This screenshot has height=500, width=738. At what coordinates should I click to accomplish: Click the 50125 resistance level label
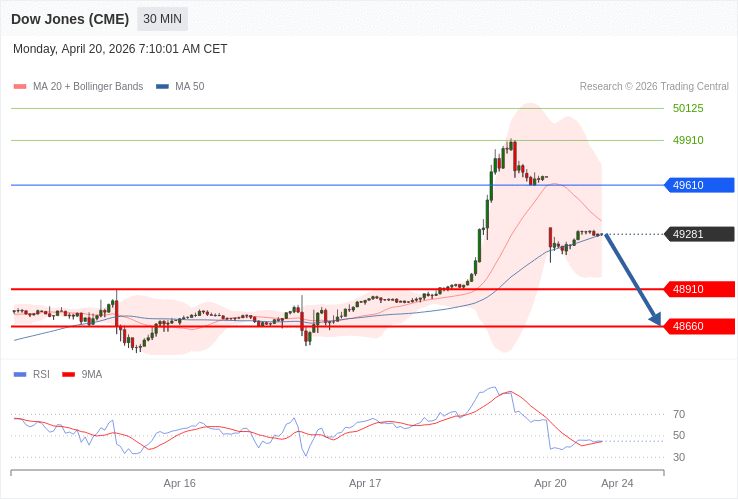pyautogui.click(x=688, y=108)
